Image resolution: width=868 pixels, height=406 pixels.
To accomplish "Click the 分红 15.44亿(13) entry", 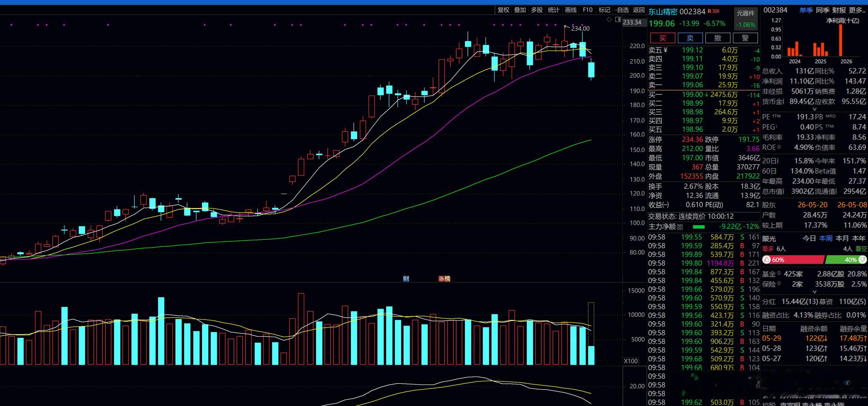I will tap(790, 302).
